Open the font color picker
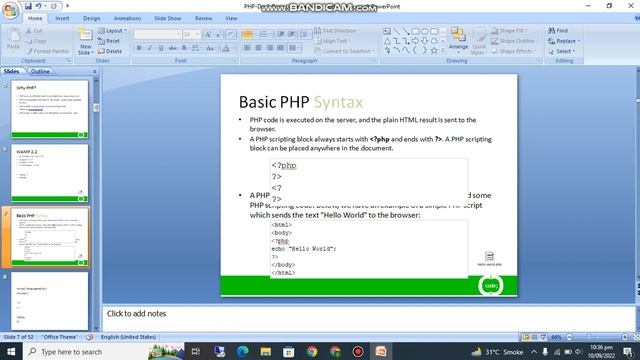Viewport: 640px width, 360px height. point(226,48)
